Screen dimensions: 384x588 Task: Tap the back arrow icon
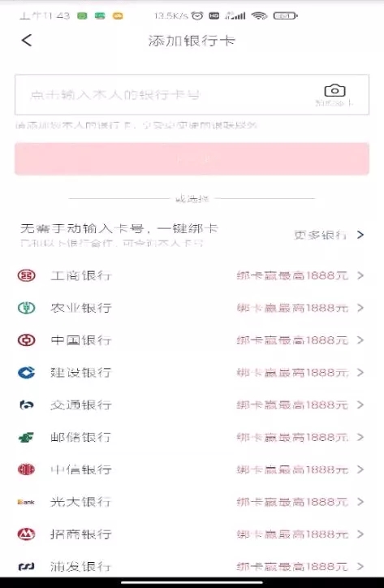click(27, 40)
